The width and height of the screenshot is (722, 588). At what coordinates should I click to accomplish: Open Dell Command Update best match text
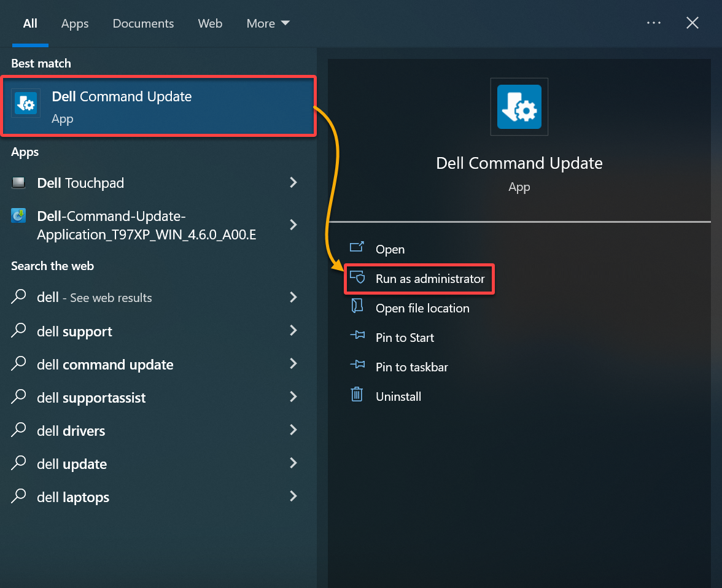[x=122, y=96]
